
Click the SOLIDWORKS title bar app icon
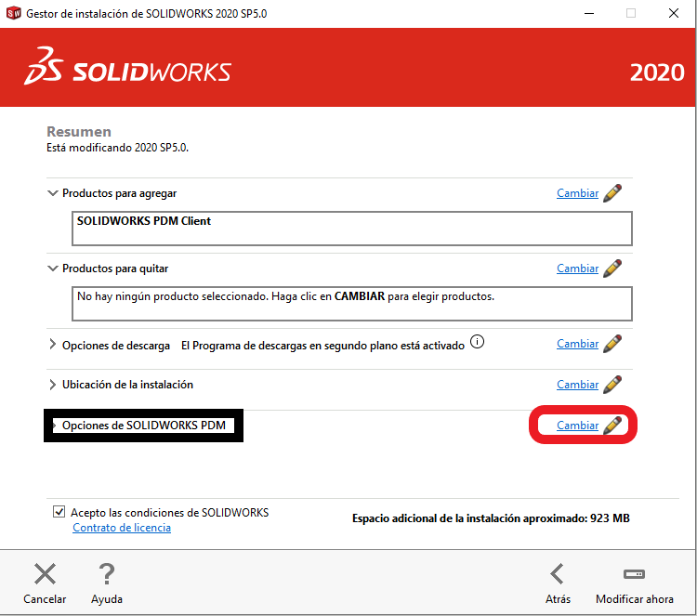pos(14,13)
